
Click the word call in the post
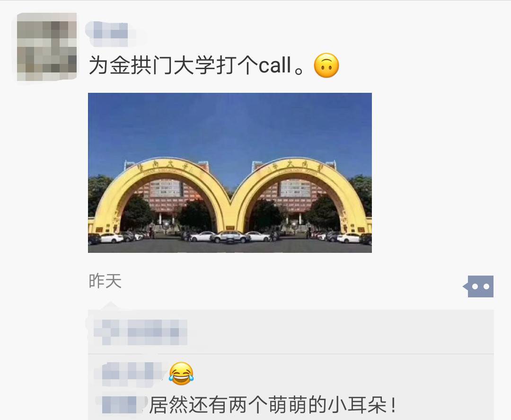274,65
